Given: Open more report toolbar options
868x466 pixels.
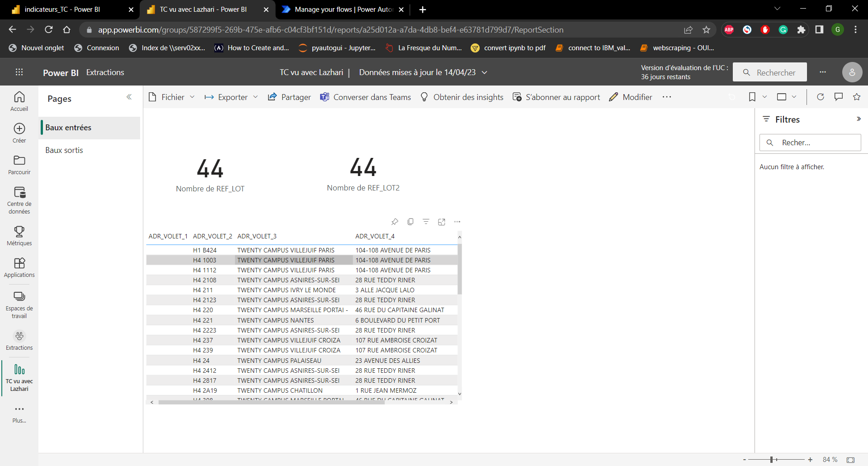Looking at the screenshot, I should (x=667, y=97).
